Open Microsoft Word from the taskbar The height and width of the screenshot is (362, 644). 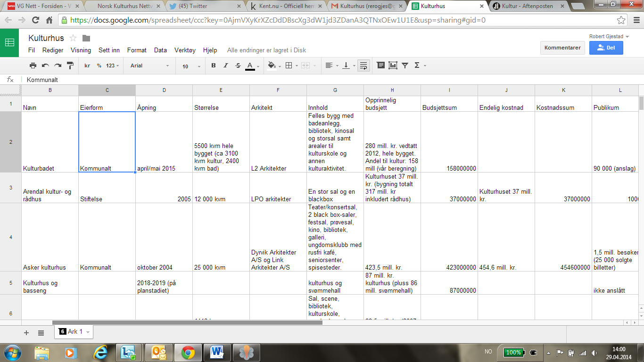click(x=217, y=352)
